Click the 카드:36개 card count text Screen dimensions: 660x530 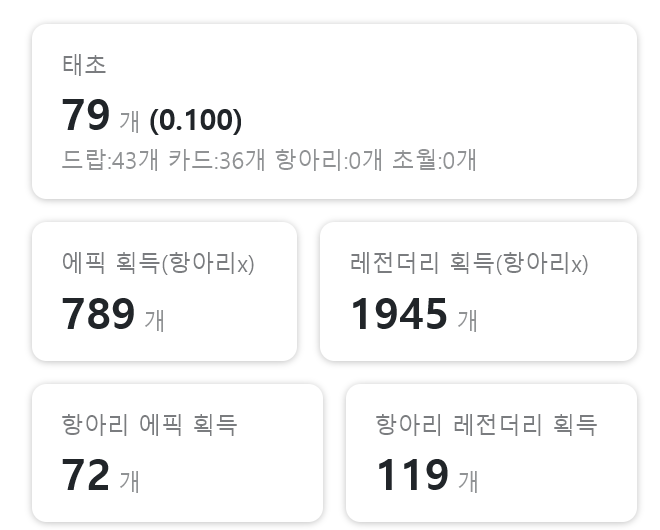(x=217, y=160)
